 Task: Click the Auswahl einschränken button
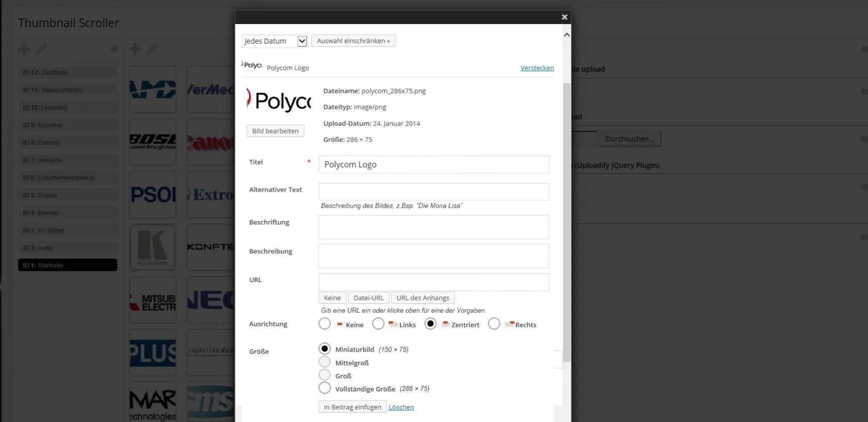point(353,41)
